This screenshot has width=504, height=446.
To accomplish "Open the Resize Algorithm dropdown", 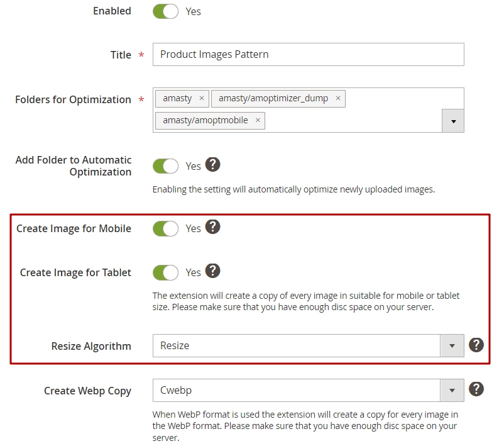I will [x=309, y=345].
